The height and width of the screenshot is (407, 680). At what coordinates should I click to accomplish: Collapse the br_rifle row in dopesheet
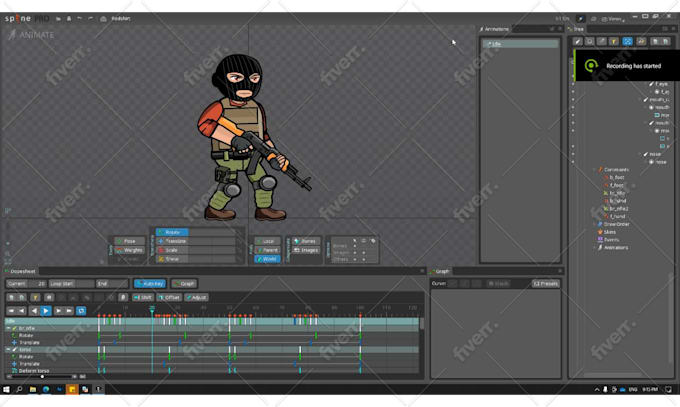click(8, 328)
